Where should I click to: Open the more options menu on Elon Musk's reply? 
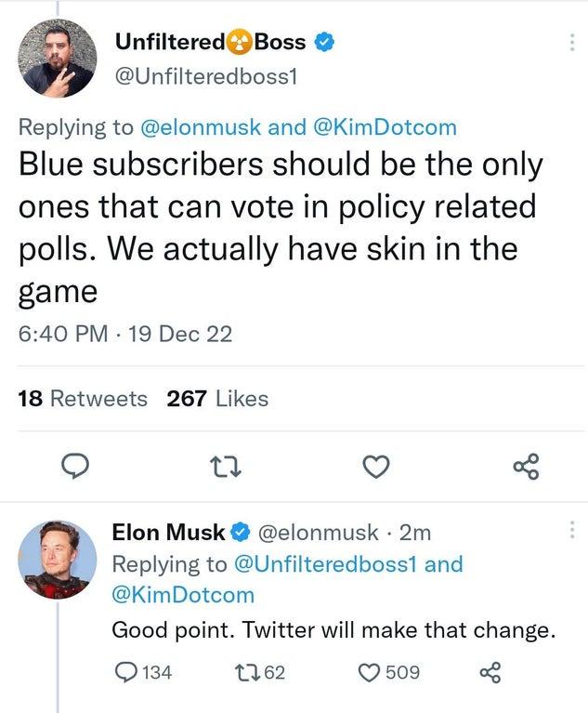(x=569, y=532)
